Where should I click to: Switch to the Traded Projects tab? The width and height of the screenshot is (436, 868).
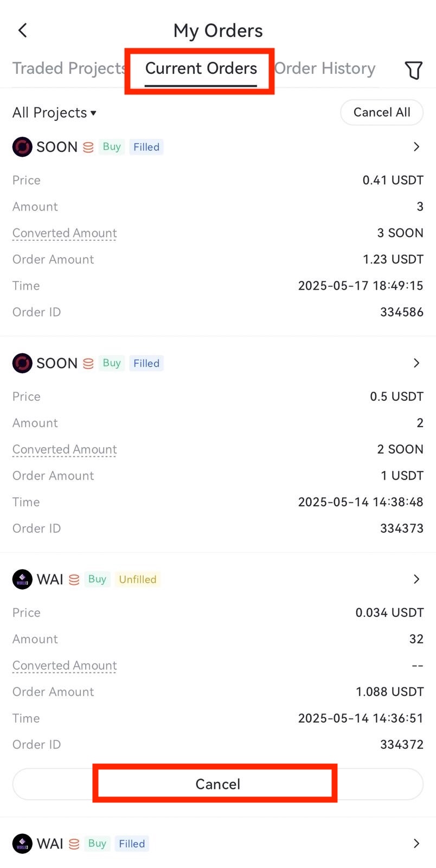(68, 68)
